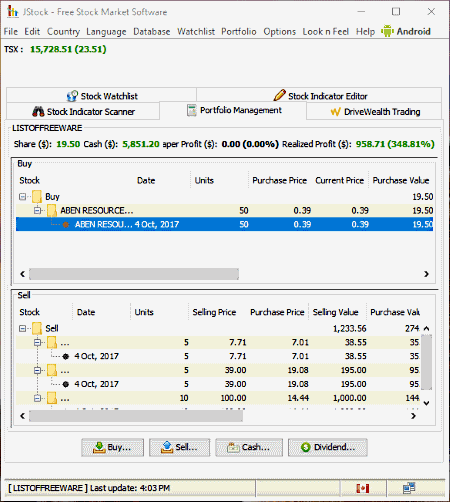Screen dimensions: 450x502
Task: Click the Realized Profit value 958.71 (348.81%)
Action: [x=395, y=144]
